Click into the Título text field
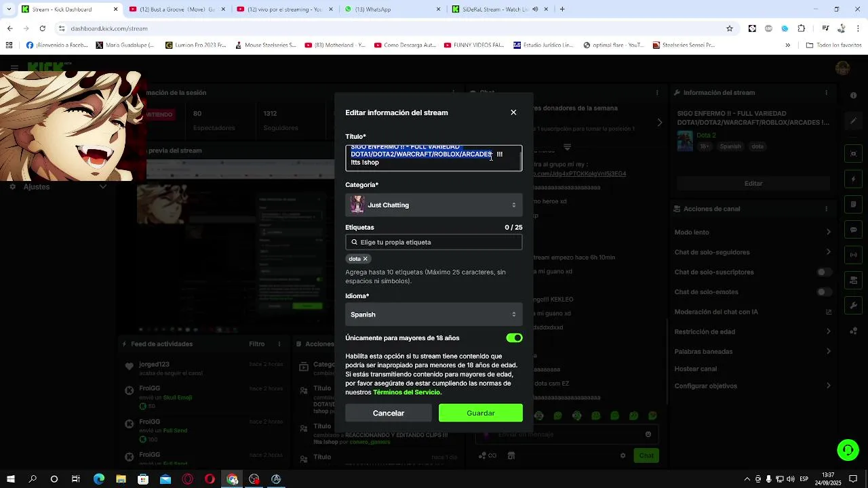This screenshot has height=488, width=868. click(433, 158)
